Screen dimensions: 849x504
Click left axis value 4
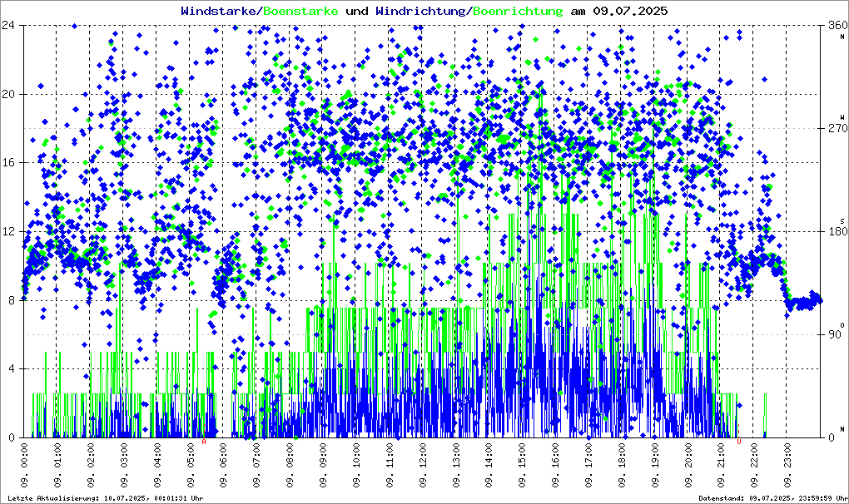click(x=12, y=368)
